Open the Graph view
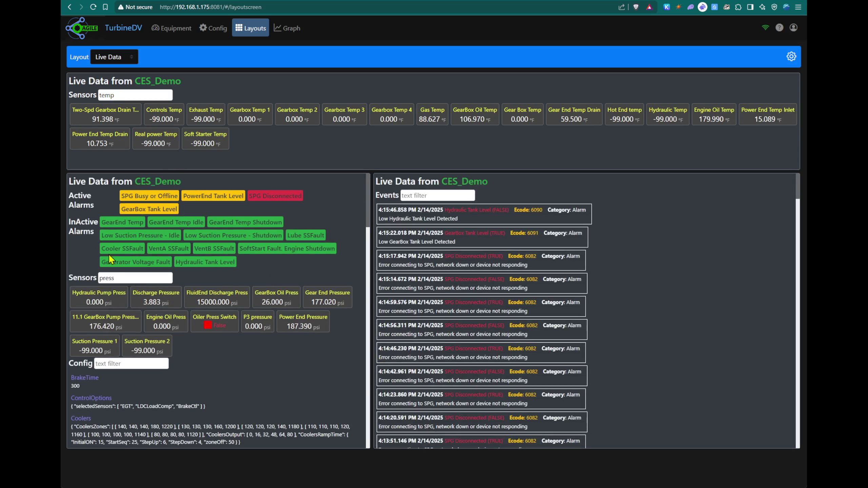 coord(287,28)
